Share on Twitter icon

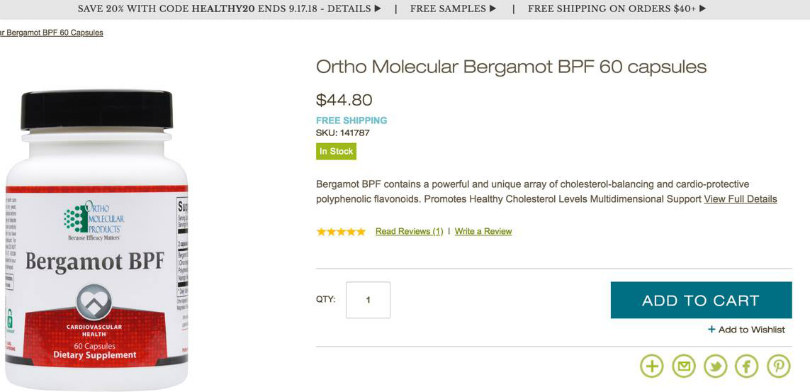(x=715, y=366)
